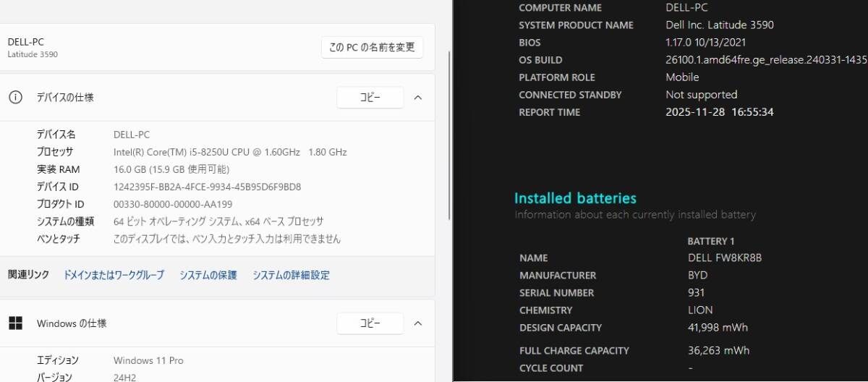
Task: Select the design capacity 41,998 mWh
Action: [x=718, y=328]
